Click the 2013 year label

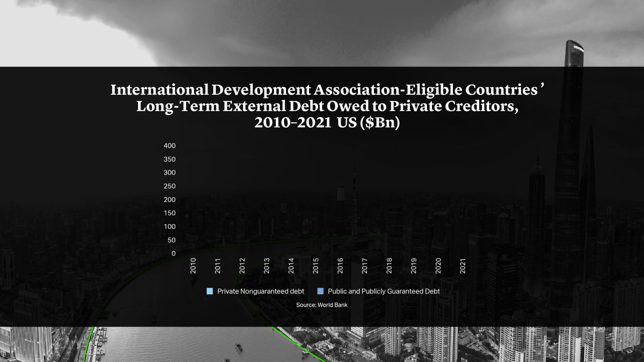266,266
